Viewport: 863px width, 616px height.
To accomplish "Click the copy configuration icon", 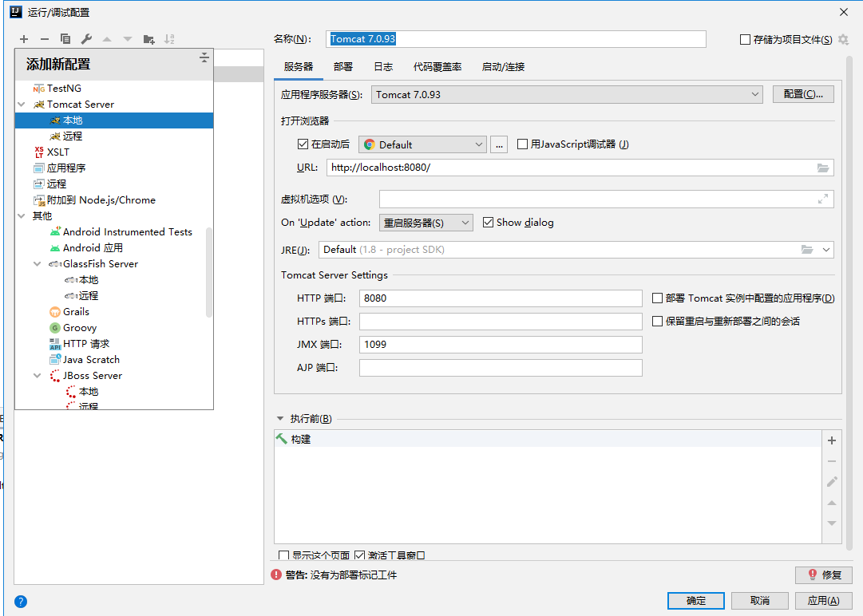I will tap(65, 39).
